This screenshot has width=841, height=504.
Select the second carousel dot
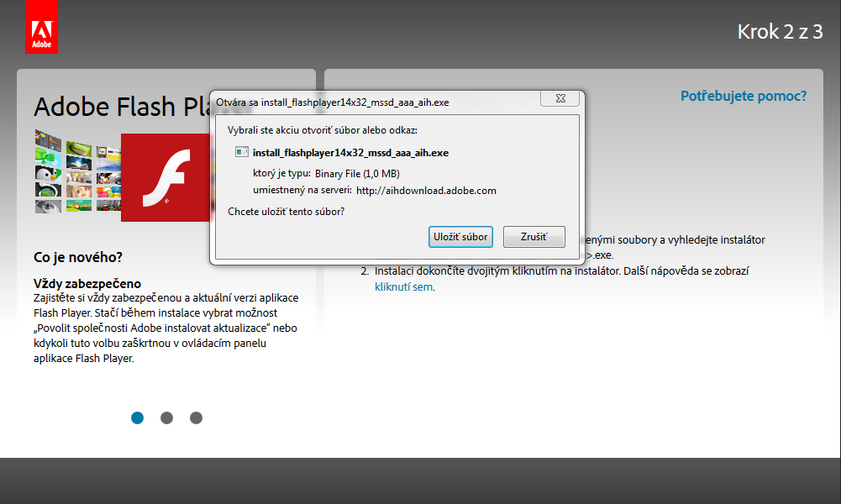point(167,417)
